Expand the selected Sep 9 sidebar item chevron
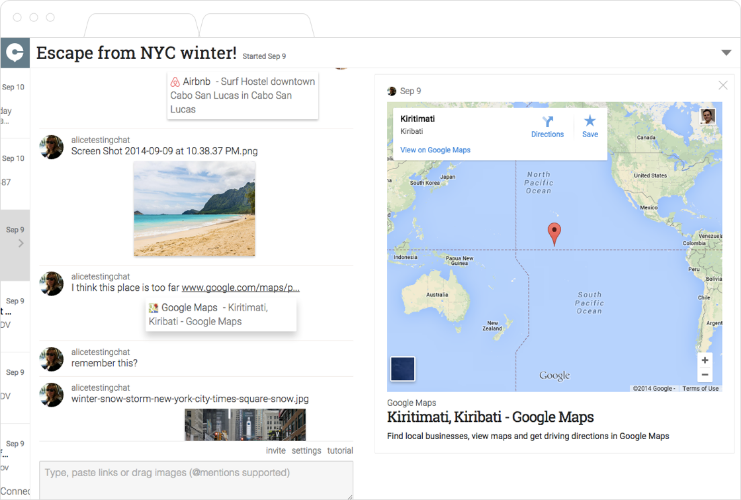This screenshot has height=500, width=741. pos(21,243)
